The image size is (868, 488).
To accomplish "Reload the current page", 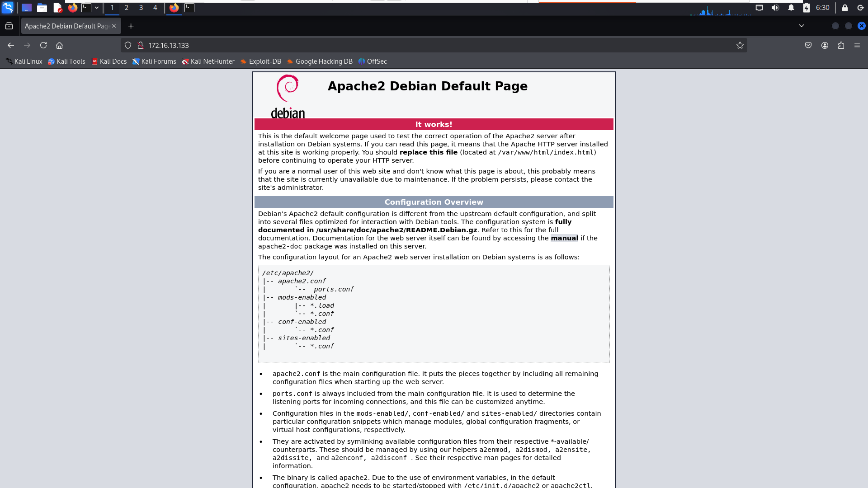I will (43, 45).
